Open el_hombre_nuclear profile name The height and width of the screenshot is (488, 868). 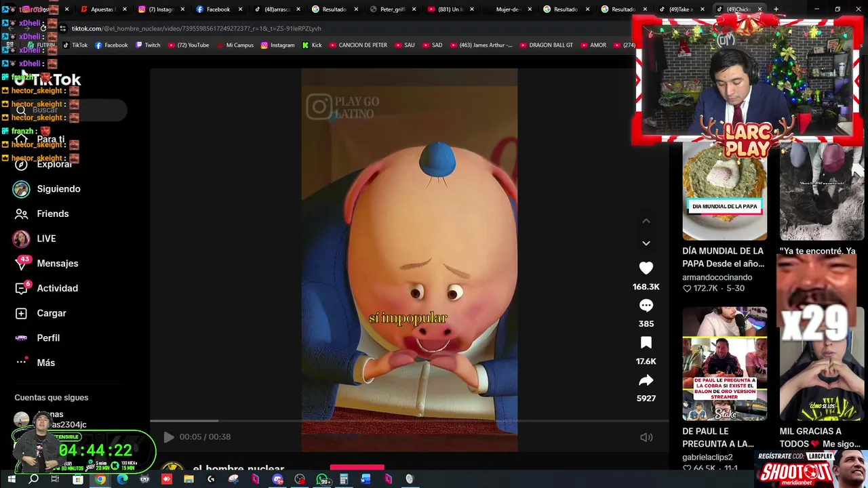pyautogui.click(x=238, y=469)
